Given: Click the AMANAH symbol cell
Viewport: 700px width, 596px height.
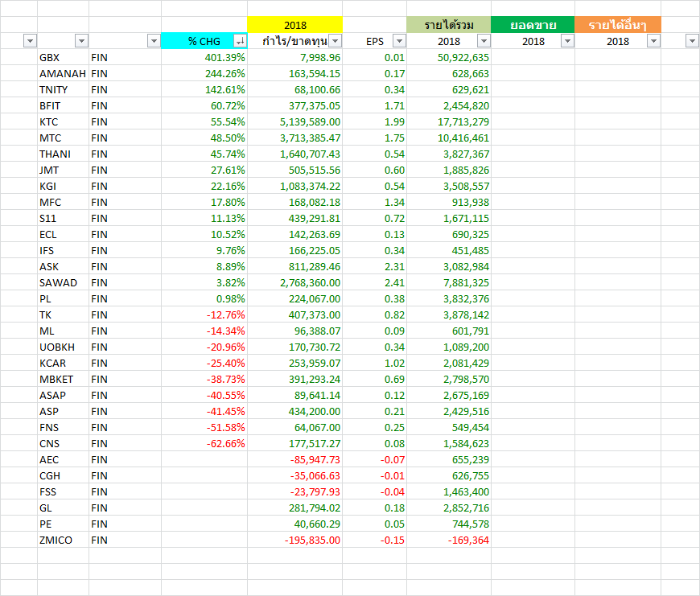Looking at the screenshot, I should coord(63,74).
